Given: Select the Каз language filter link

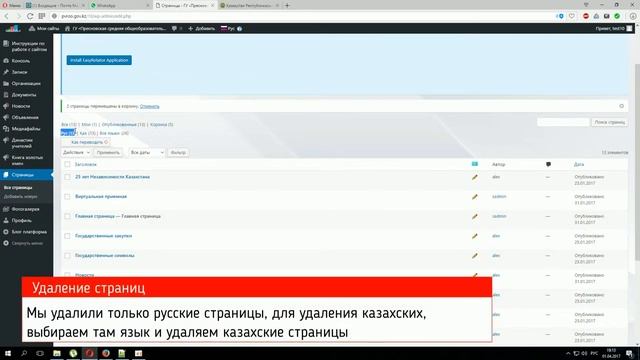Looking at the screenshot, I should [x=87, y=133].
